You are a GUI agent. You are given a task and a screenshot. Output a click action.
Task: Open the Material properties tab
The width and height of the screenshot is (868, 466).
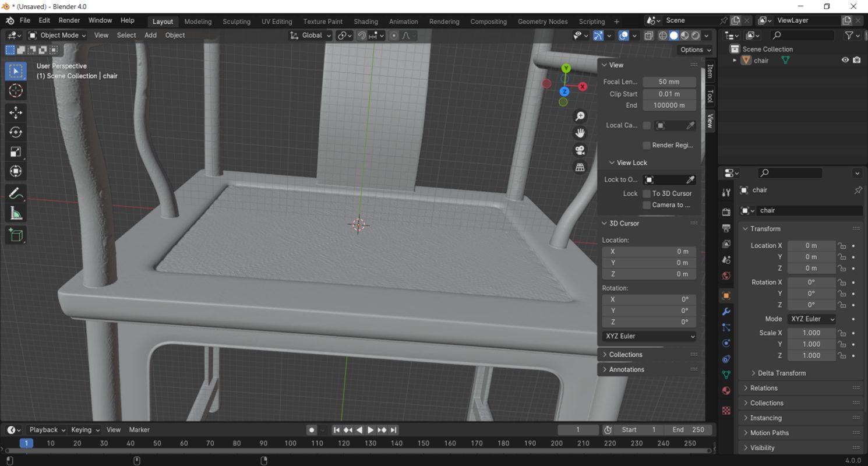(726, 390)
